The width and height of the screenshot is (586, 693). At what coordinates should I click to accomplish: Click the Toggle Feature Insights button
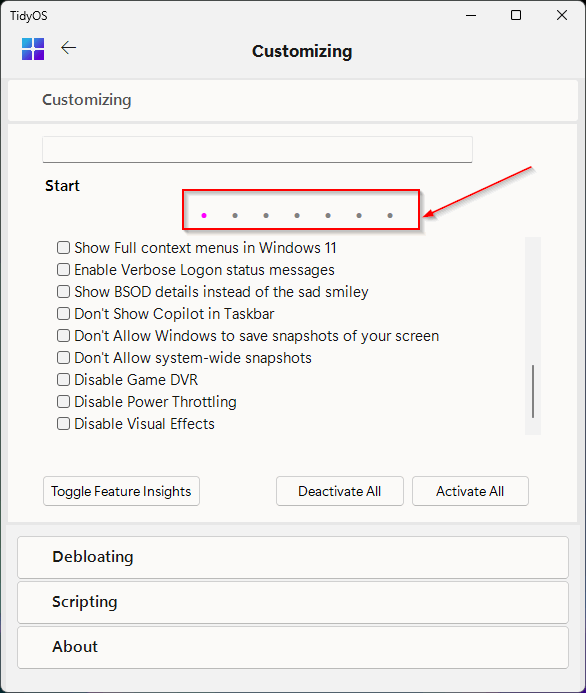pyautogui.click(x=122, y=491)
